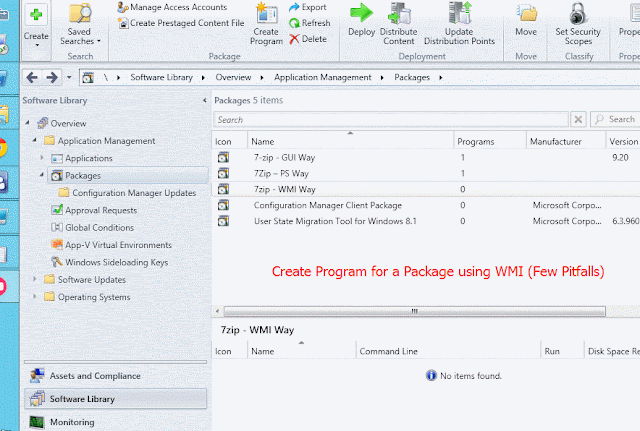Select User State Migration Tool row
Image resolution: width=640 pixels, height=431 pixels.
click(x=426, y=221)
